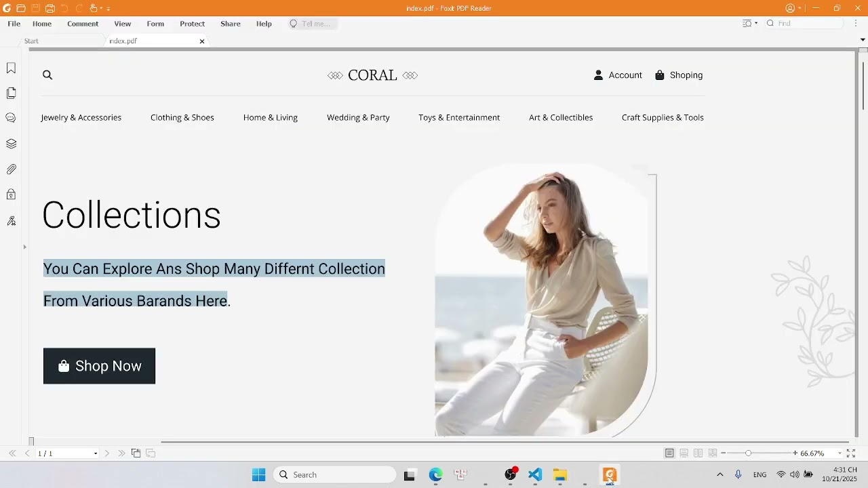The width and height of the screenshot is (868, 488).
Task: Click the vertical scrollbar thumb
Action: pos(862,85)
